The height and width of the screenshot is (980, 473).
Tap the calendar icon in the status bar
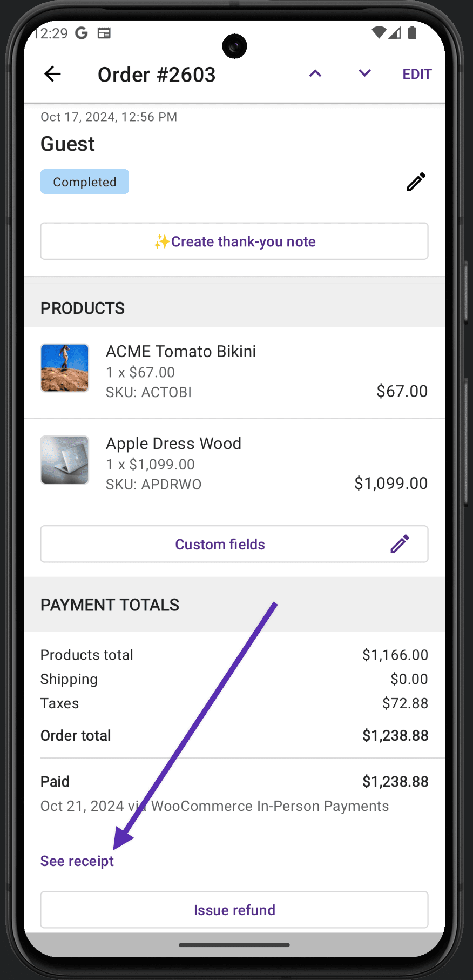click(x=104, y=33)
